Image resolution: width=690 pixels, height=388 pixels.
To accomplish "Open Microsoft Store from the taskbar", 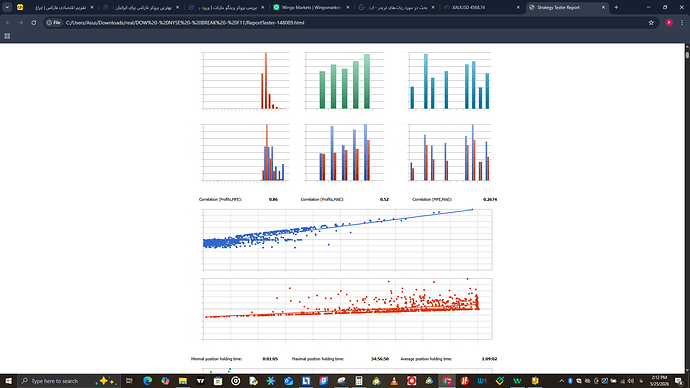I will (x=218, y=381).
